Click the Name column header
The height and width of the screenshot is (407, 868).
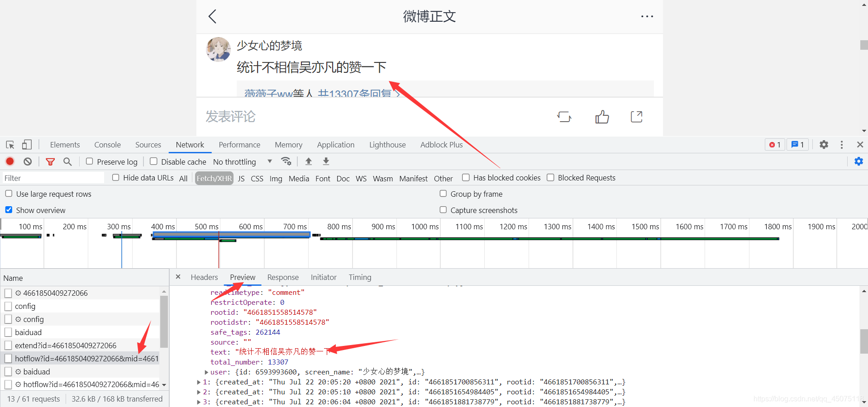click(x=84, y=278)
